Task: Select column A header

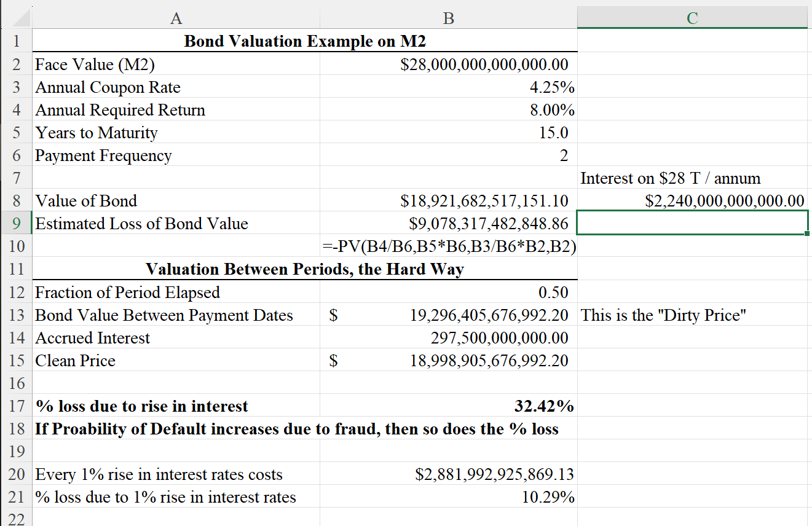Action: coord(176,18)
